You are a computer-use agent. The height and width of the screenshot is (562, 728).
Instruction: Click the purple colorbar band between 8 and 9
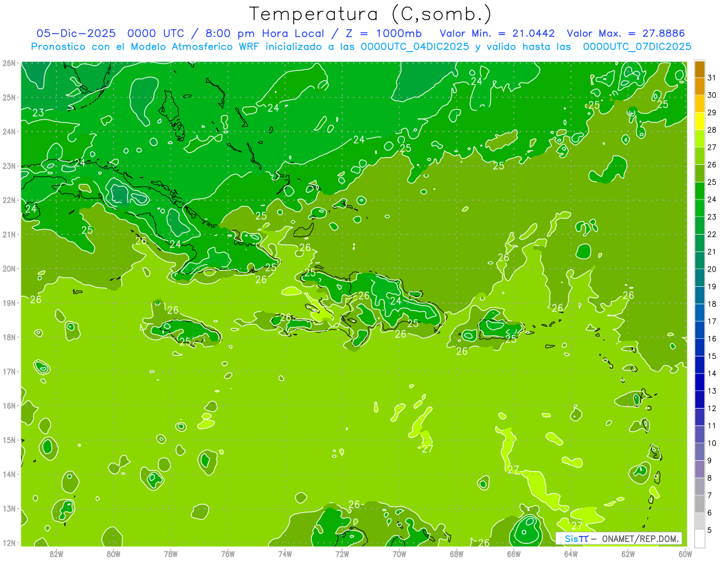(699, 469)
